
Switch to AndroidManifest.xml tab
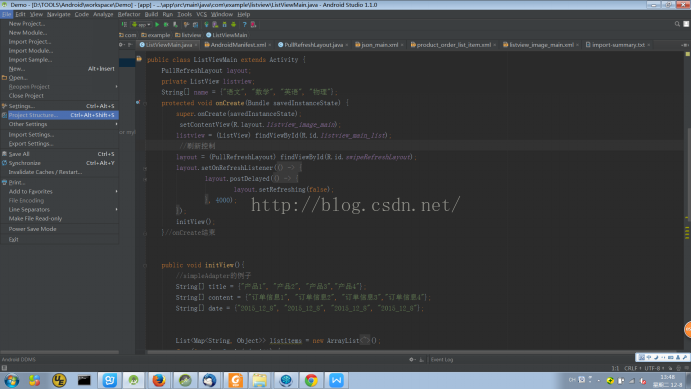click(x=237, y=45)
